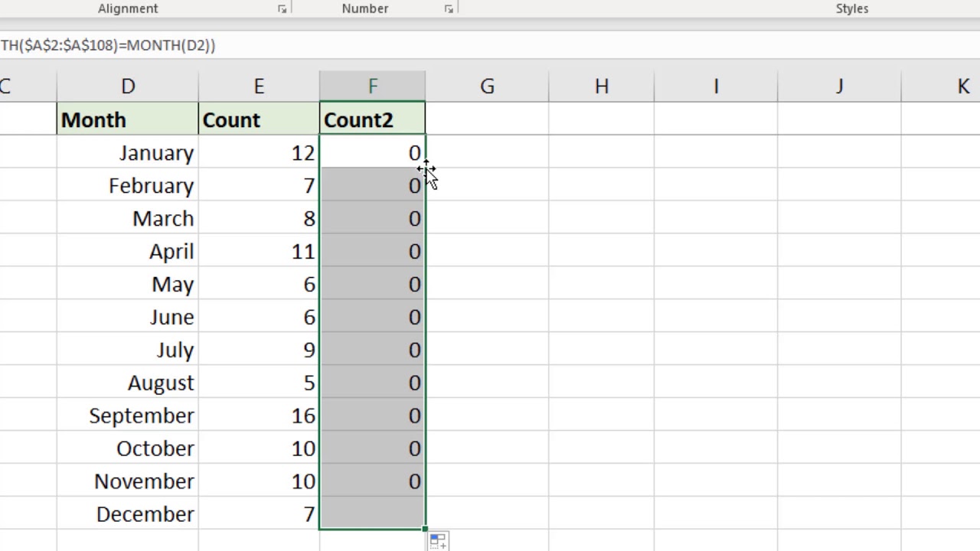Open the Alignment settings dialog launcher
980x551 pixels.
pyautogui.click(x=282, y=9)
